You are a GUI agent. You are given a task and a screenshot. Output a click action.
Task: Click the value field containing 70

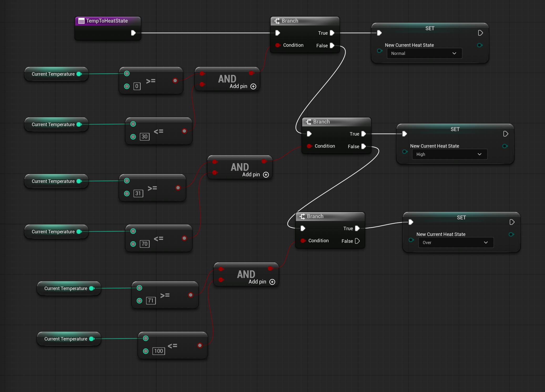pyautogui.click(x=145, y=244)
